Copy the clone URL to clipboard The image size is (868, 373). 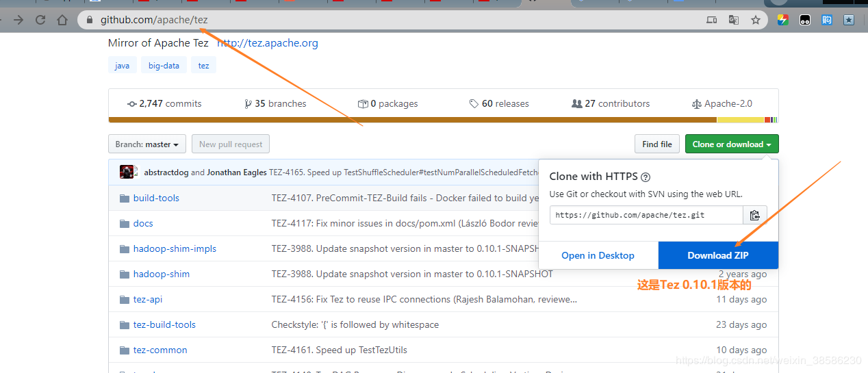(x=755, y=215)
